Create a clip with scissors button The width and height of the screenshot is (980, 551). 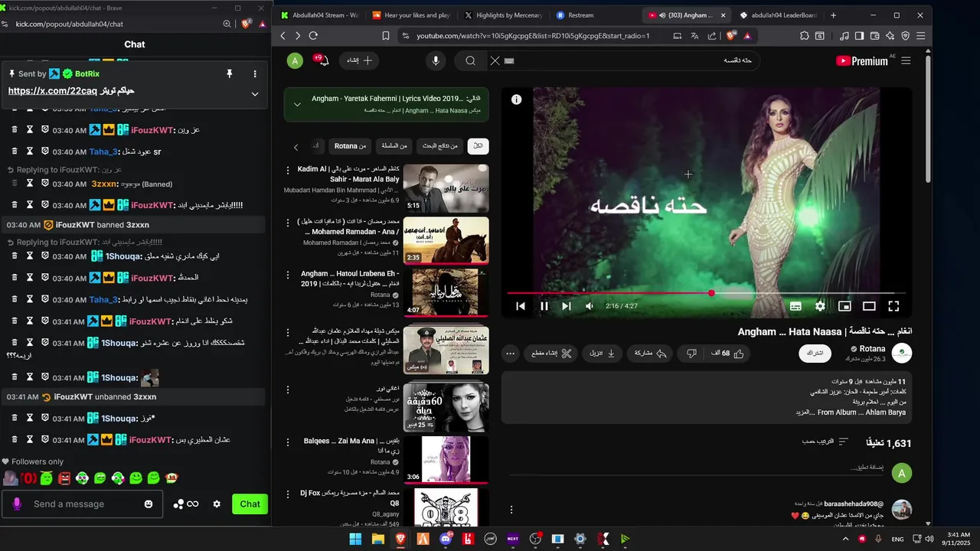552,354
